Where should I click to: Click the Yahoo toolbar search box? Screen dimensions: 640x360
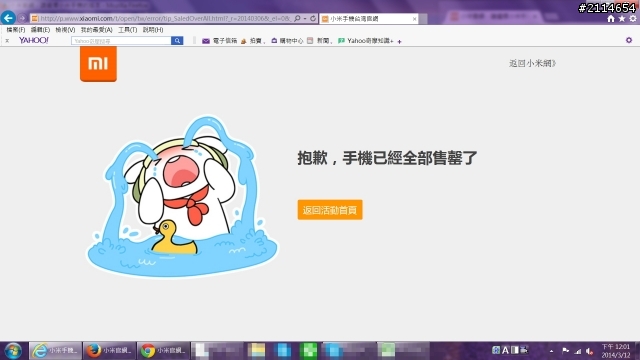pyautogui.click(x=121, y=40)
